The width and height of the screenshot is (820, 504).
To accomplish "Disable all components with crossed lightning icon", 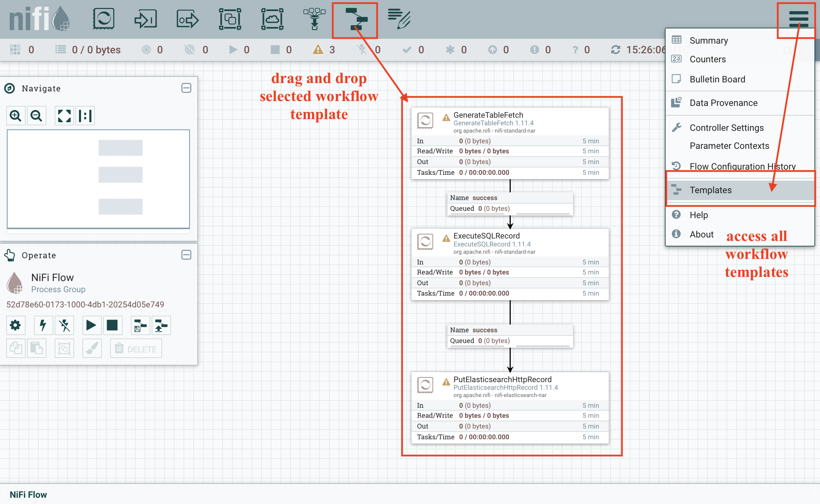I will [x=64, y=325].
